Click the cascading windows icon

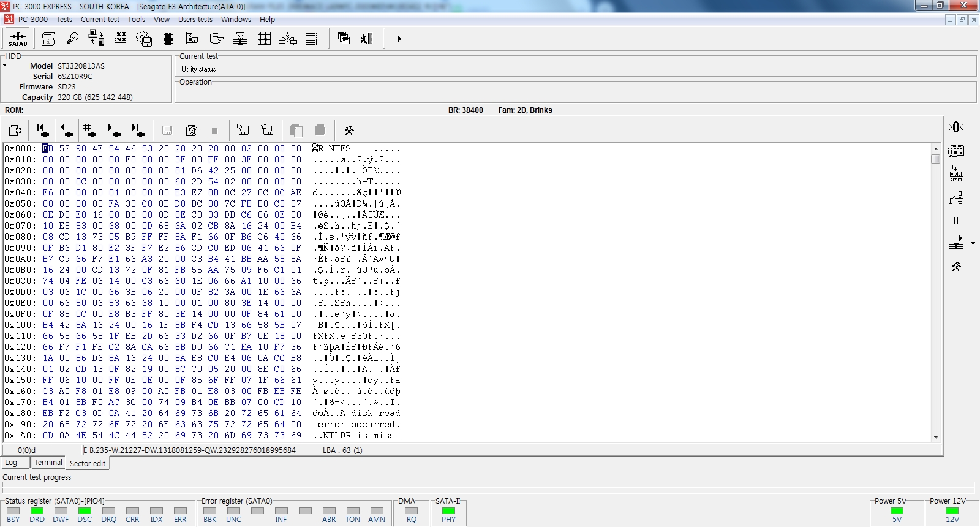click(344, 39)
